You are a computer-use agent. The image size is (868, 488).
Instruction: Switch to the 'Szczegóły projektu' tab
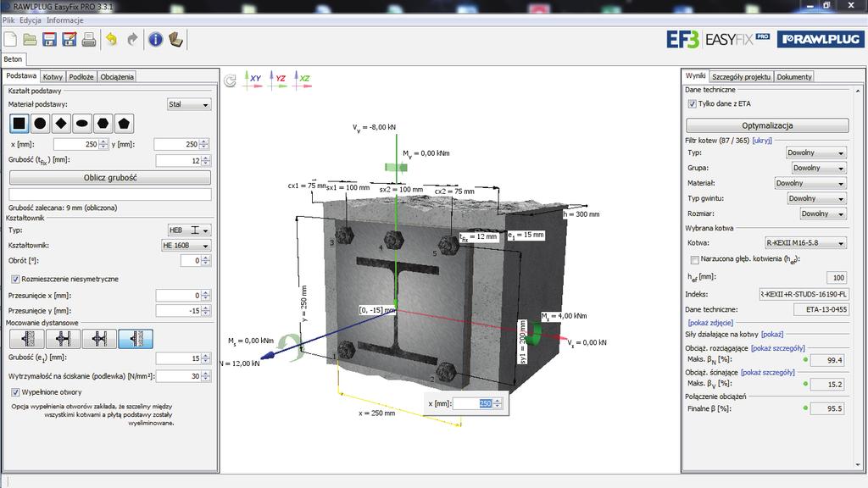(741, 77)
